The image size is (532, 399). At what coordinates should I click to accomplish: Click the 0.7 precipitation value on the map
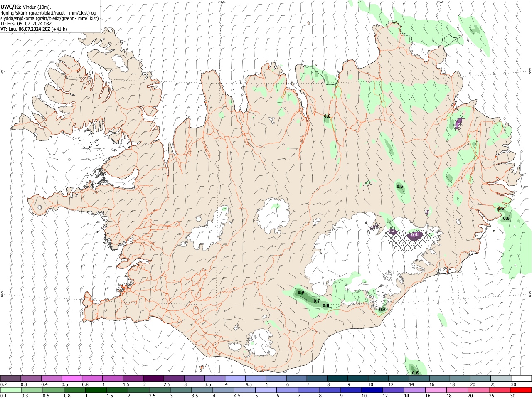point(317,301)
